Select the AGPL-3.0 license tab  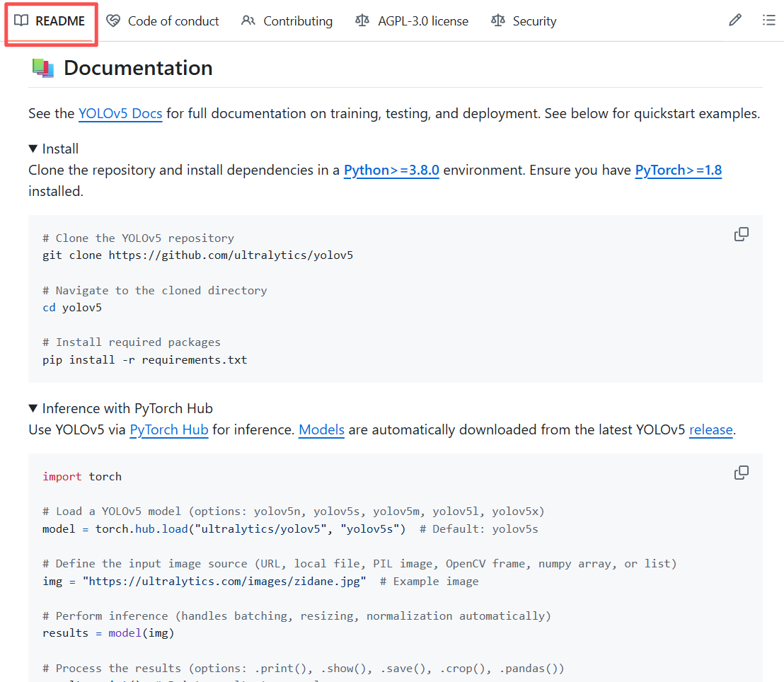(x=412, y=21)
